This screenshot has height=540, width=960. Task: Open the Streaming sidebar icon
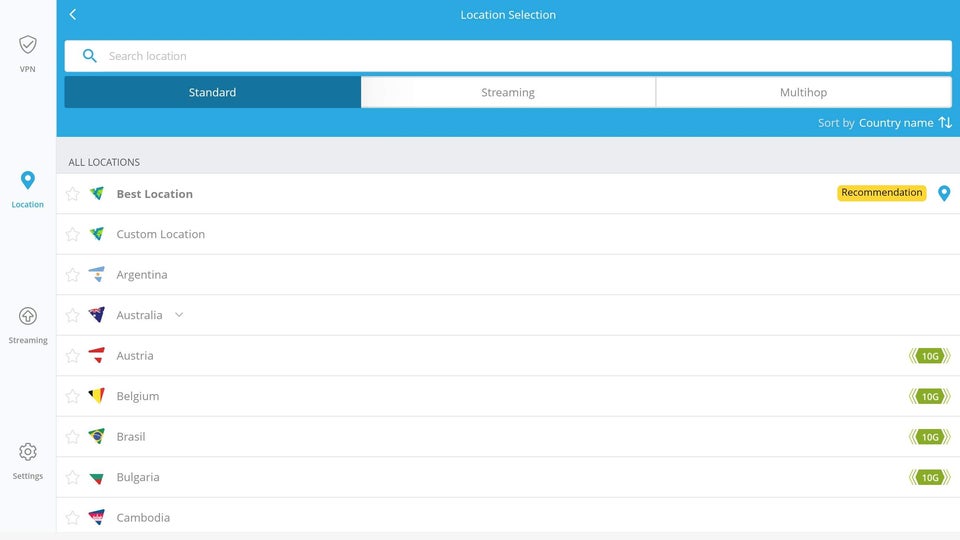click(x=28, y=316)
